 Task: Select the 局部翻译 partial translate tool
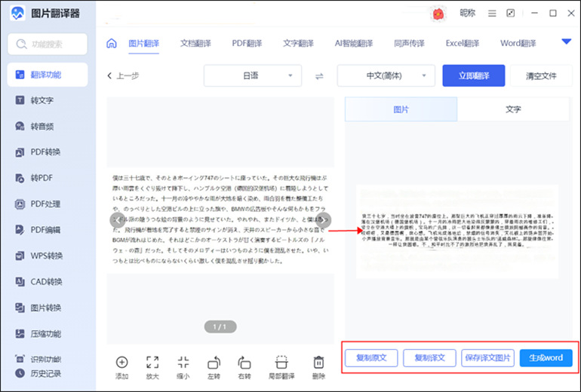281,363
